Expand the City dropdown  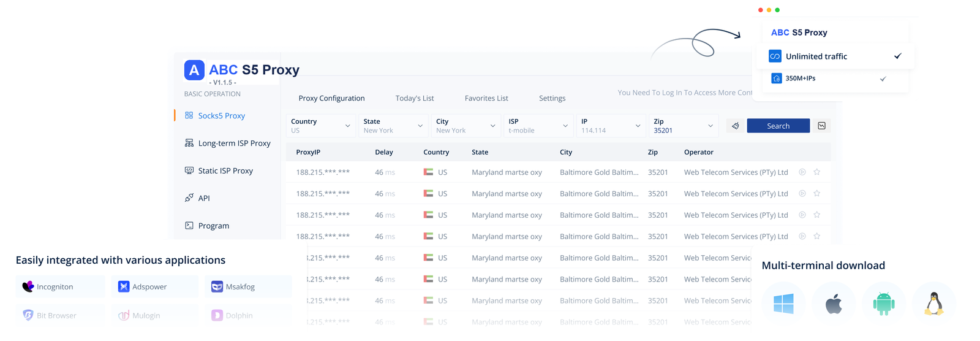(x=466, y=126)
